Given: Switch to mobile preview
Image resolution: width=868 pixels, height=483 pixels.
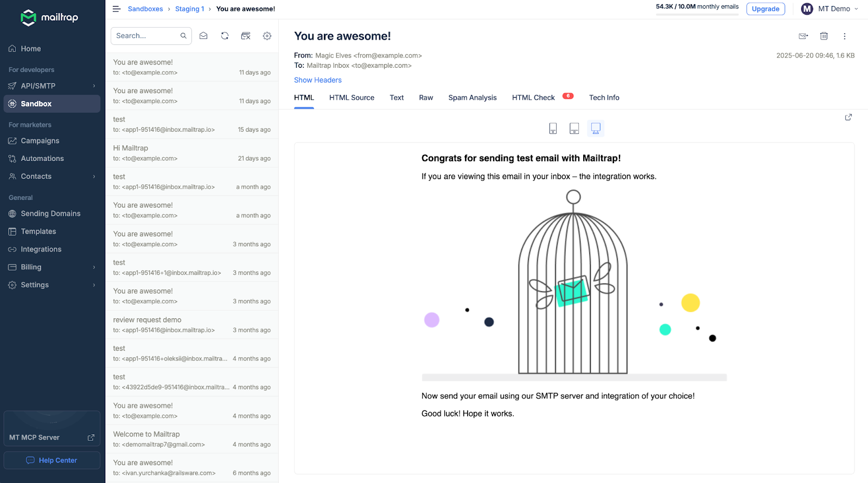Looking at the screenshot, I should coord(553,128).
